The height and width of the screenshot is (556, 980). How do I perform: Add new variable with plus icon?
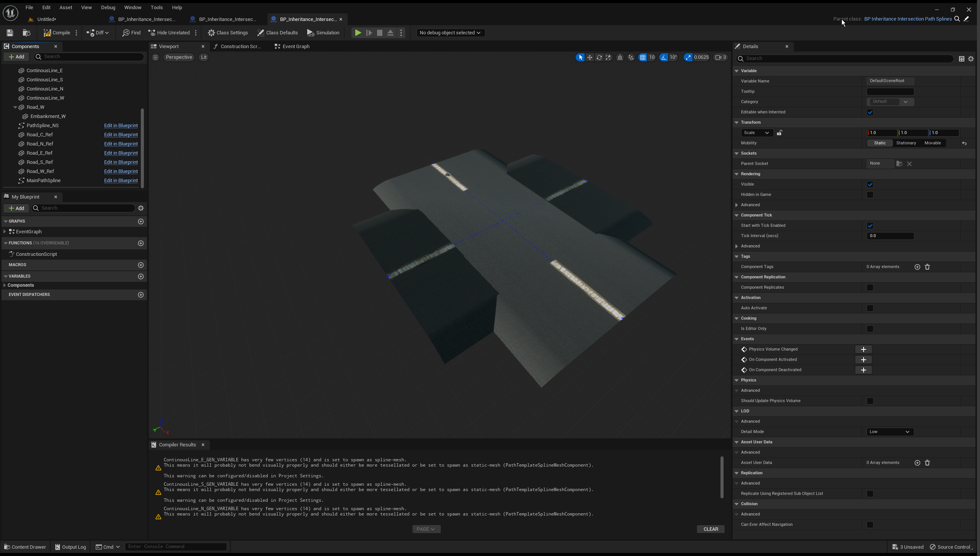point(141,276)
